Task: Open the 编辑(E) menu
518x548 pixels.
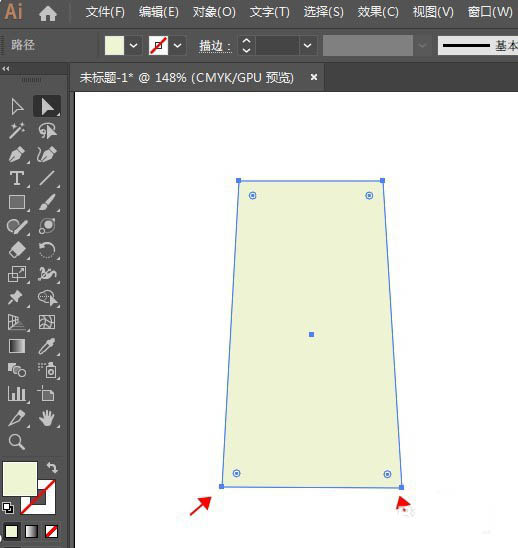Action: (x=159, y=13)
